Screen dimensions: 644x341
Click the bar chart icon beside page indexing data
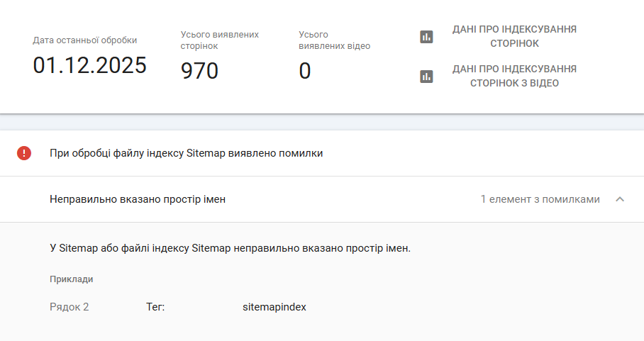[426, 37]
